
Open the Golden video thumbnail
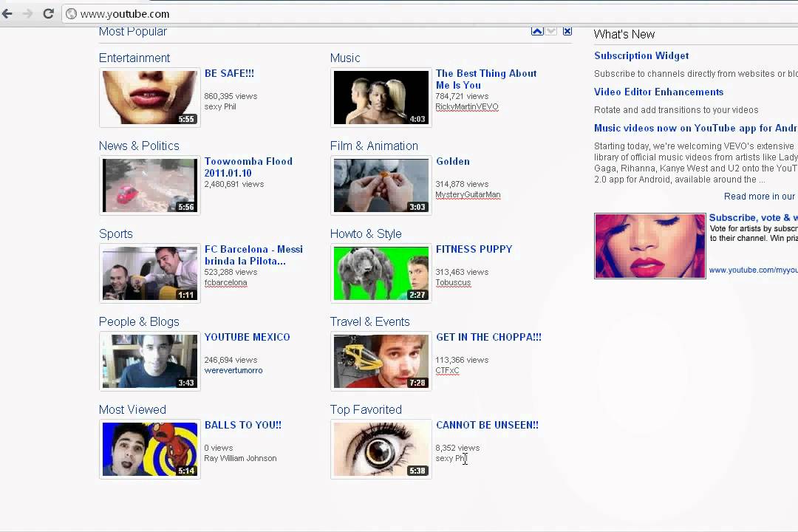(x=381, y=185)
